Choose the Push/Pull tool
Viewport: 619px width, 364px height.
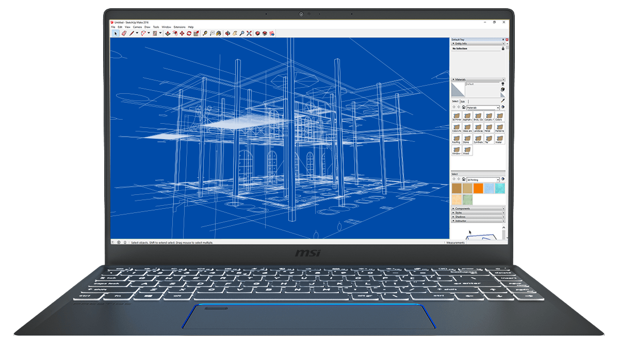pyautogui.click(x=168, y=33)
